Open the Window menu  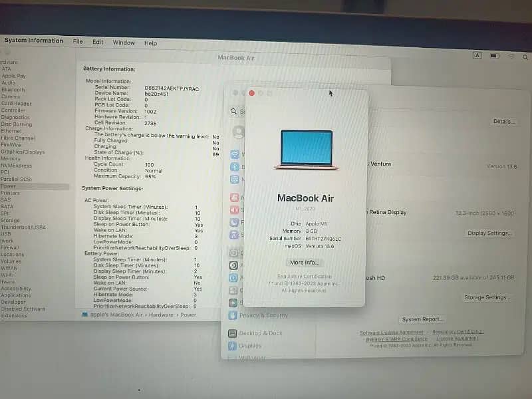coord(124,43)
